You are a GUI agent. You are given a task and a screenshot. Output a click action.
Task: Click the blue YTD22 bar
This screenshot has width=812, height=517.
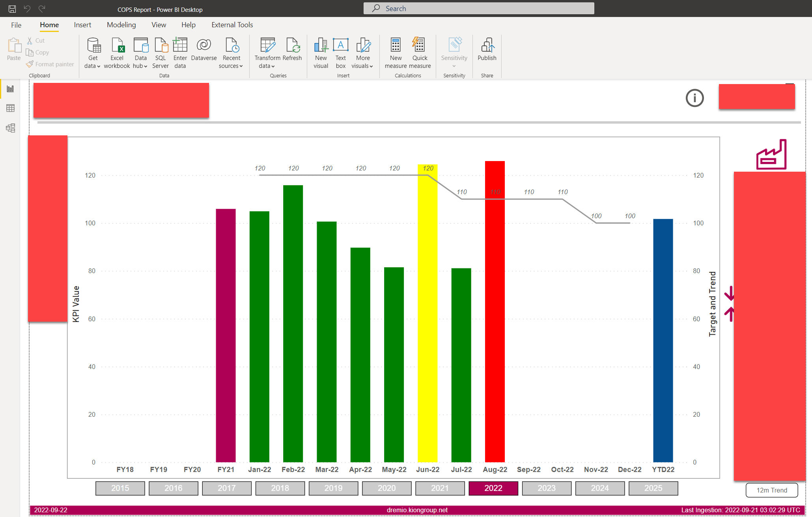(x=663, y=341)
